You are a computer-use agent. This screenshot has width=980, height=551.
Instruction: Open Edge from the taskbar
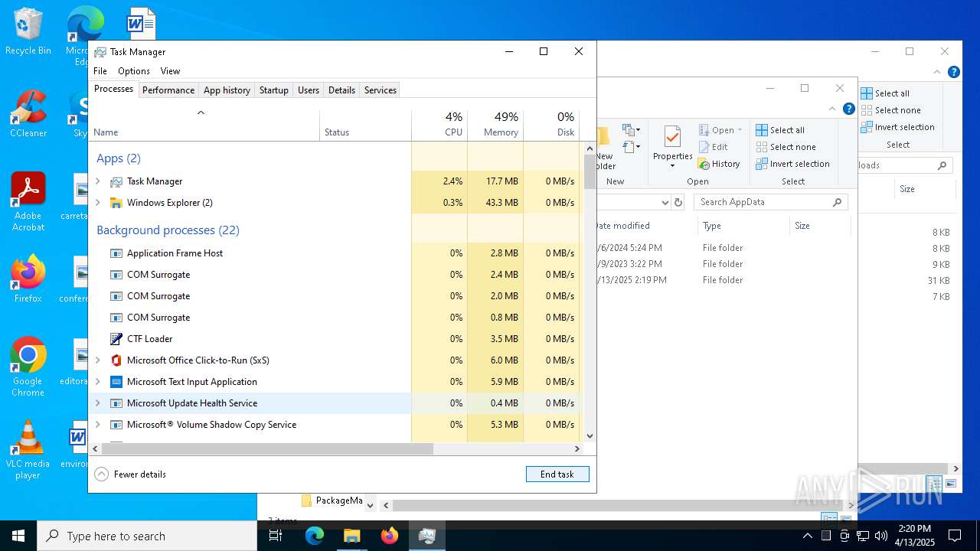coord(315,536)
